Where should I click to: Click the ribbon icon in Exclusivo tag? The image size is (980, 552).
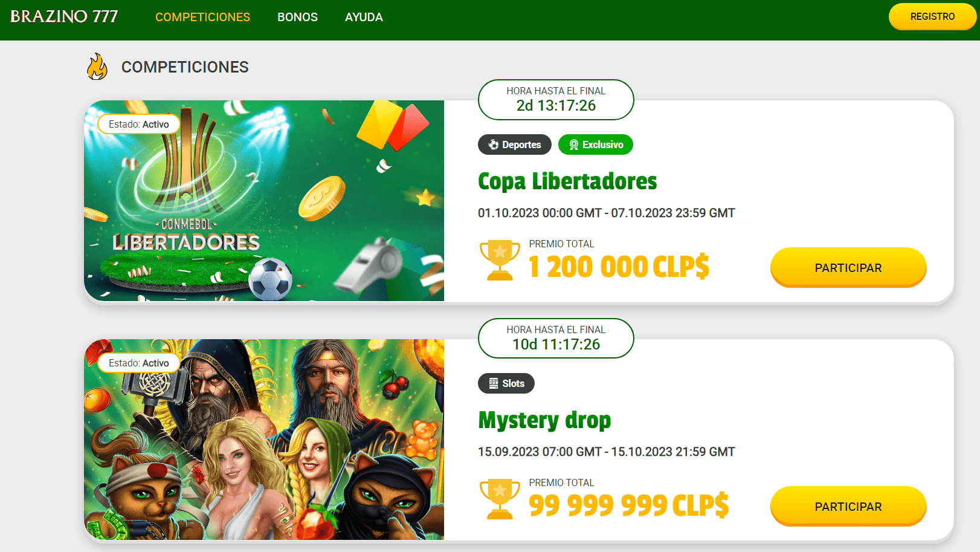pyautogui.click(x=574, y=144)
